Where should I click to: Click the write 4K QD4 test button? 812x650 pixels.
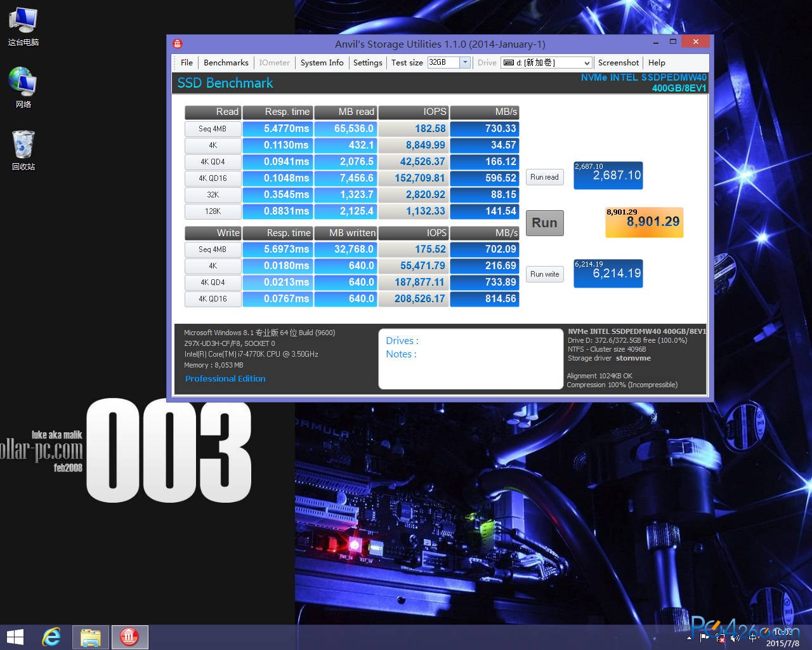[x=213, y=282]
